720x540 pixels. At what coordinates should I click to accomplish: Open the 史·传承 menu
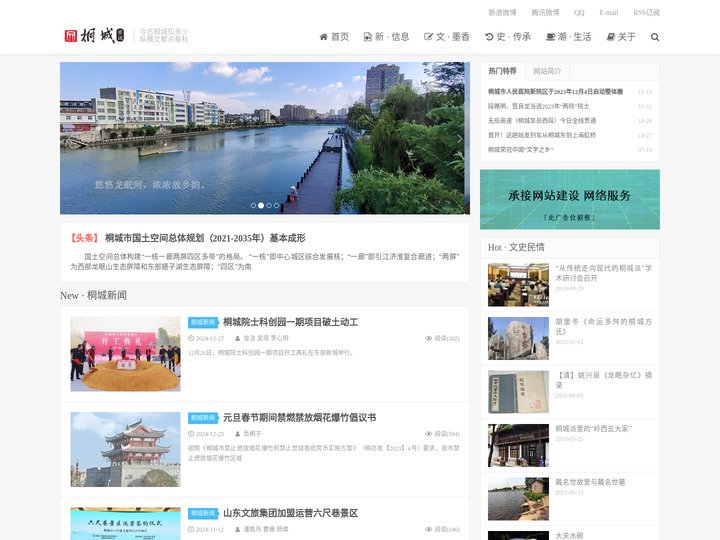click(x=508, y=37)
